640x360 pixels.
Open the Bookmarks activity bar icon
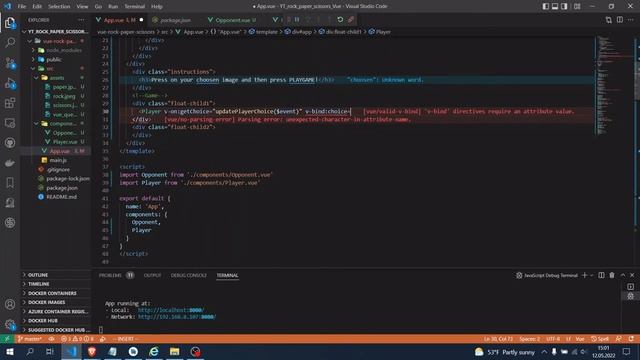(10, 183)
